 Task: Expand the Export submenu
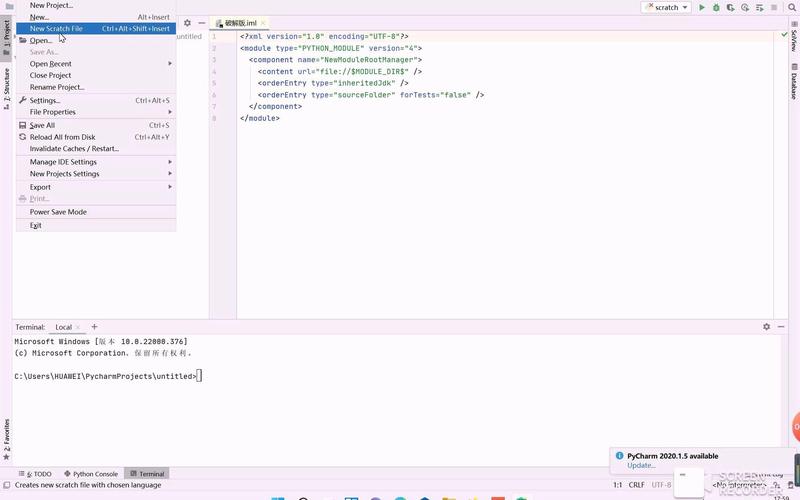tap(96, 187)
